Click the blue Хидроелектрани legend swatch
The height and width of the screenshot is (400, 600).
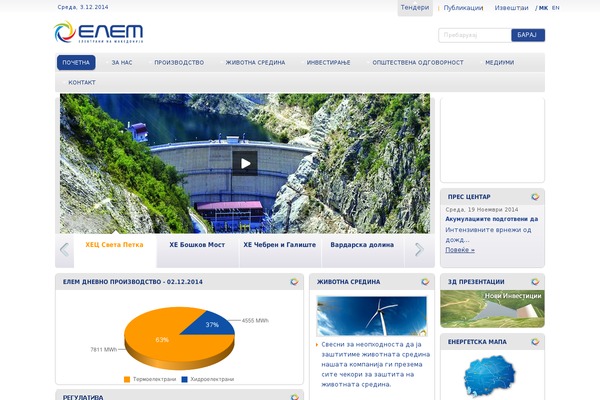pos(184,379)
